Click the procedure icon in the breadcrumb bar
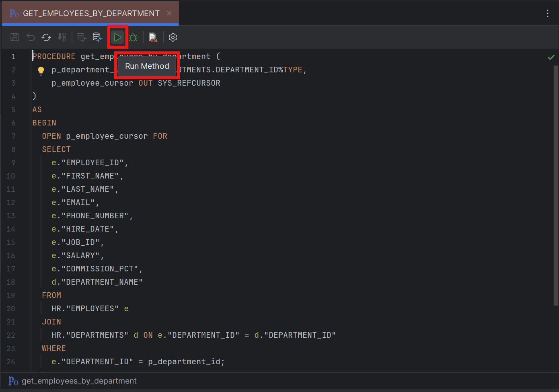Image resolution: width=559 pixels, height=392 pixels. click(13, 381)
